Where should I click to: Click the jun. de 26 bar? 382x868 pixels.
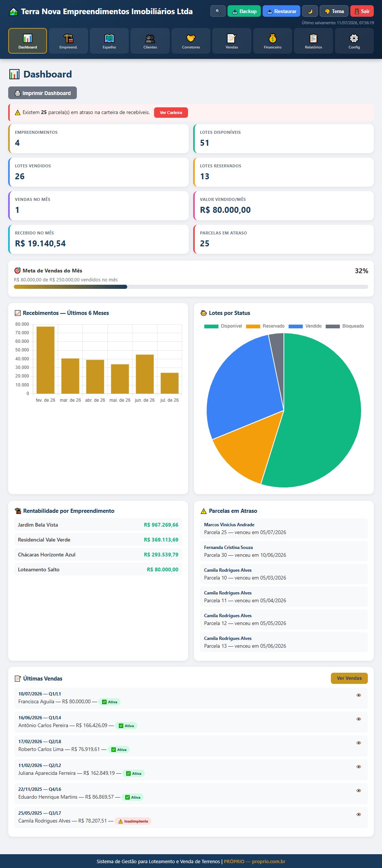coord(145,374)
